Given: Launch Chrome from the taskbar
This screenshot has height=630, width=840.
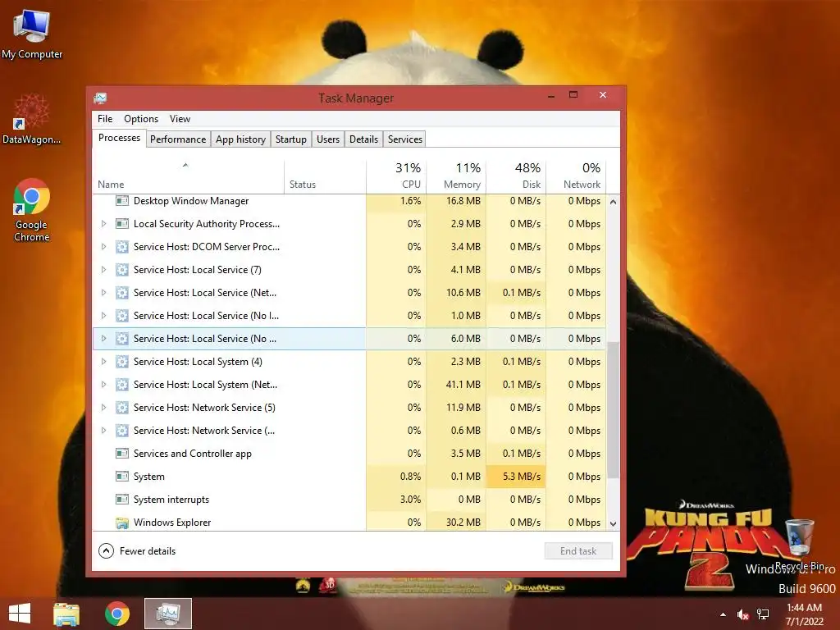Looking at the screenshot, I should (117, 614).
